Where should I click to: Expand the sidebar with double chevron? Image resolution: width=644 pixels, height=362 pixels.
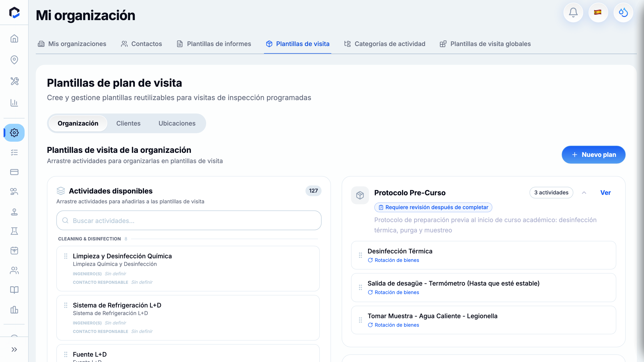[14, 349]
